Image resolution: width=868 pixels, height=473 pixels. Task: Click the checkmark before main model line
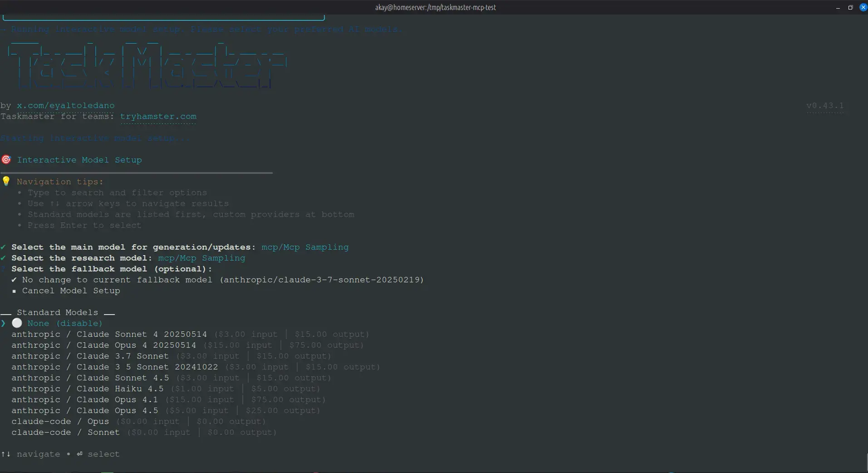tap(3, 247)
